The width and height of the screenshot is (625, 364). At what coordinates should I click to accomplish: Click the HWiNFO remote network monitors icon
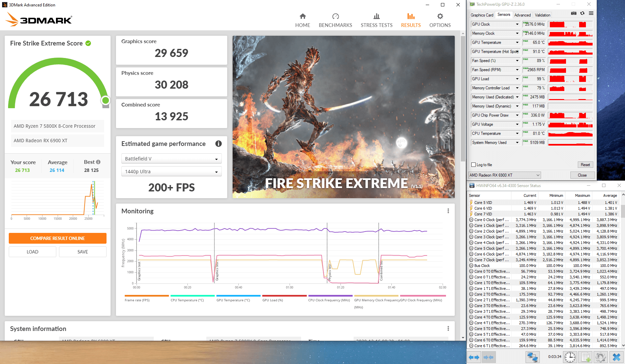[x=533, y=357]
